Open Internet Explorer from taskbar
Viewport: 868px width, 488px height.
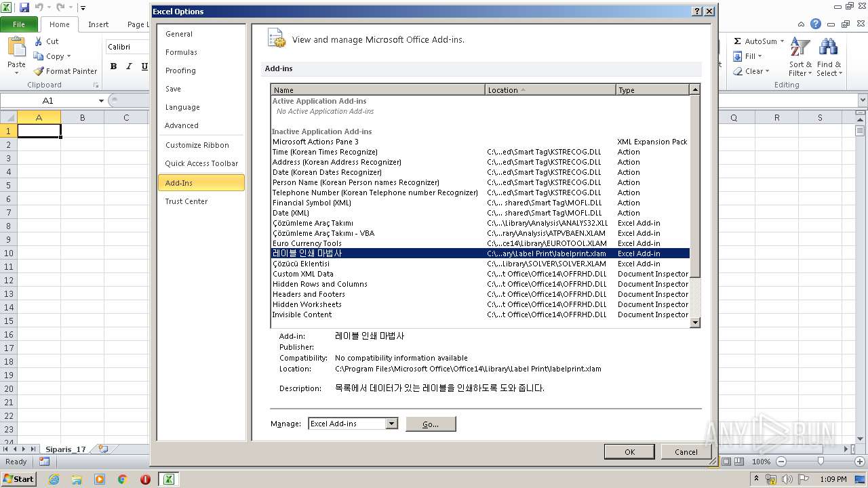point(54,479)
